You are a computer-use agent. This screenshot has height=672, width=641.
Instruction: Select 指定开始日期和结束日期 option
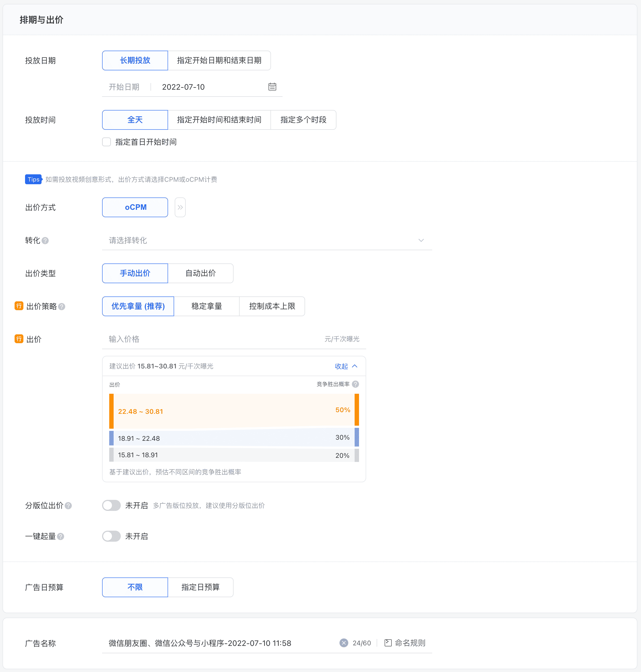pyautogui.click(x=219, y=60)
